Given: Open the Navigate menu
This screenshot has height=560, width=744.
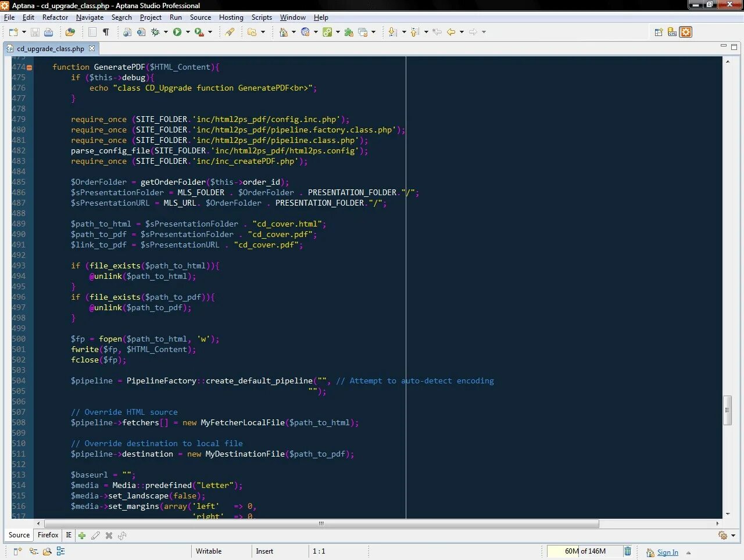Looking at the screenshot, I should point(90,17).
